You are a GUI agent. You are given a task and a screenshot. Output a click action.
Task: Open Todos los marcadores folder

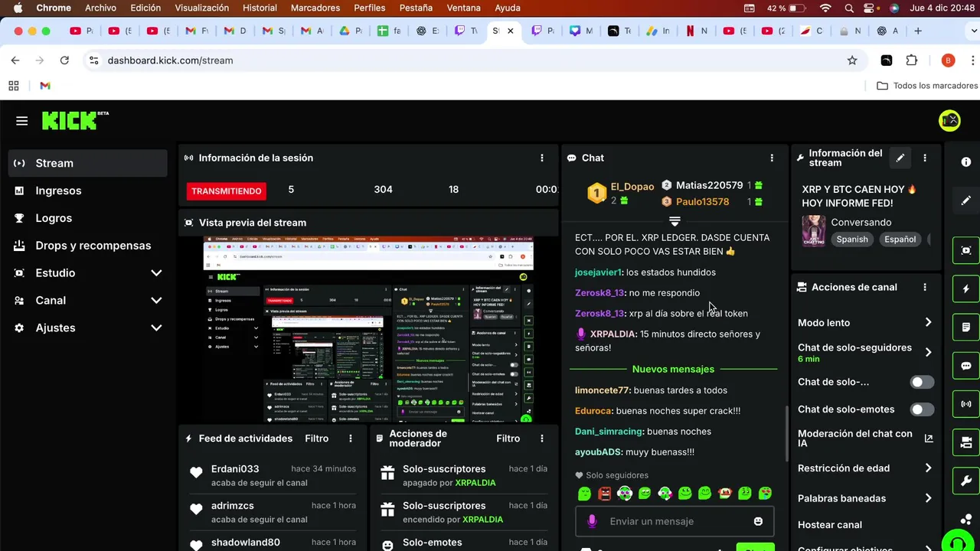pos(927,86)
